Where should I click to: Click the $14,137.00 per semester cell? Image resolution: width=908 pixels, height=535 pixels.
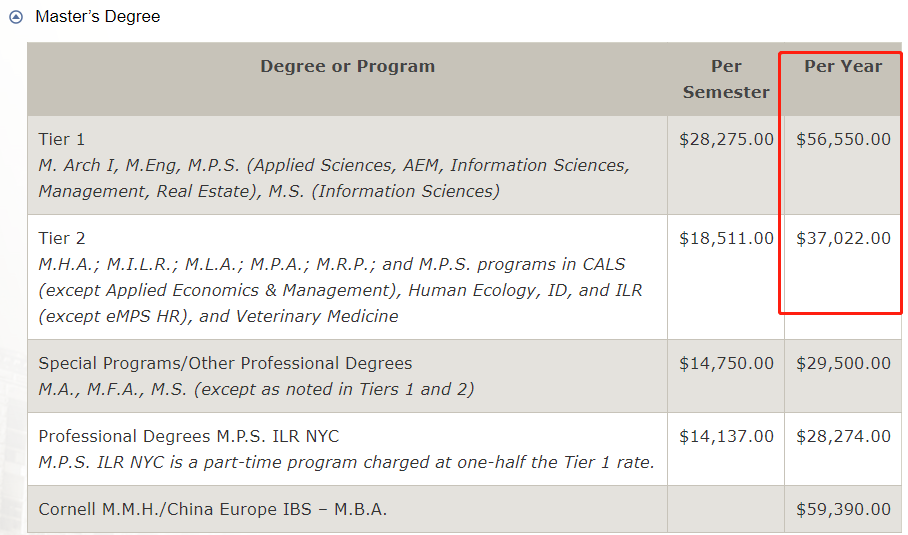726,436
